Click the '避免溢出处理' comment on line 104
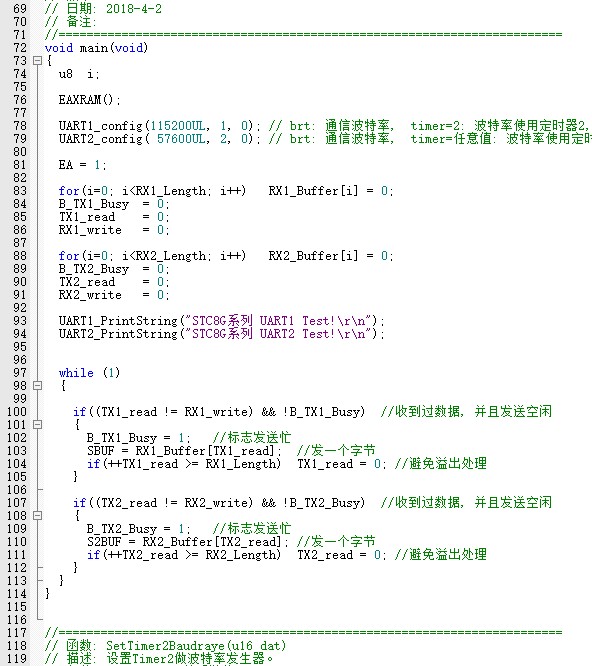 [448, 464]
